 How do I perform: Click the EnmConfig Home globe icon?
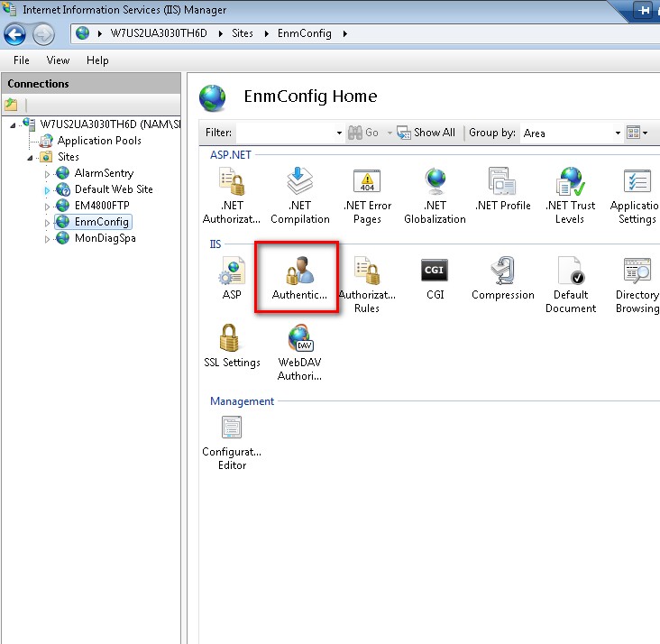coord(213,97)
